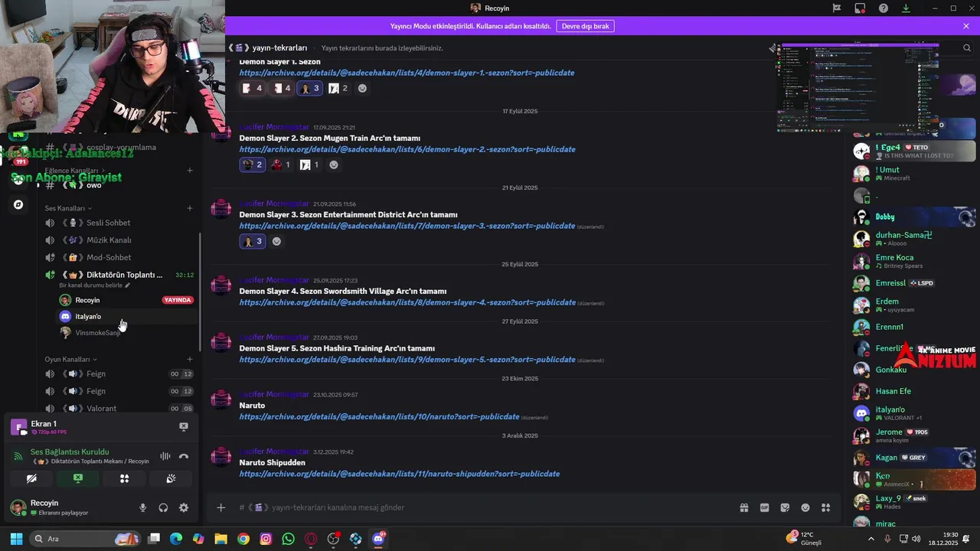The height and width of the screenshot is (551, 980).
Task: Send a gift via gift icon
Action: (743, 507)
